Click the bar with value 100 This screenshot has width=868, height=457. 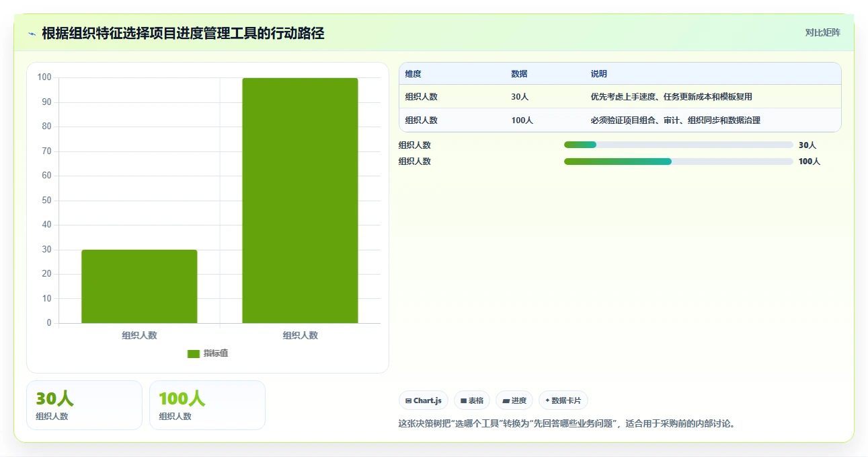tap(300, 201)
